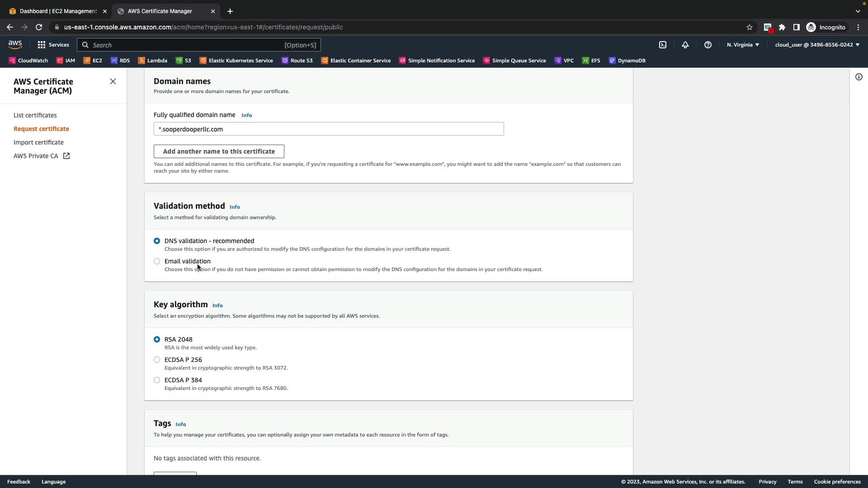Open the info panel icon at right
Viewport: 868px width, 488px height.
tap(859, 77)
